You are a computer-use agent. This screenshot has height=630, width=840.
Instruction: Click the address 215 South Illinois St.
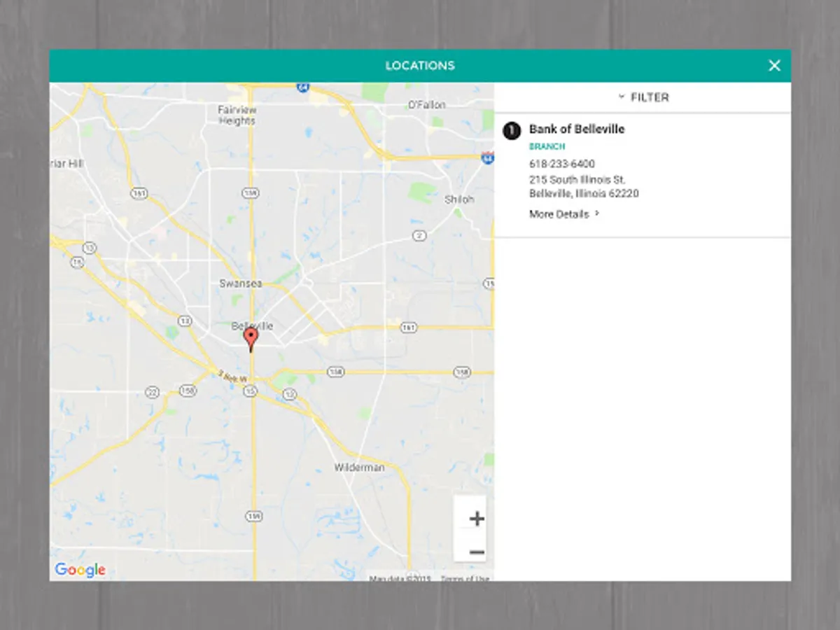(577, 180)
